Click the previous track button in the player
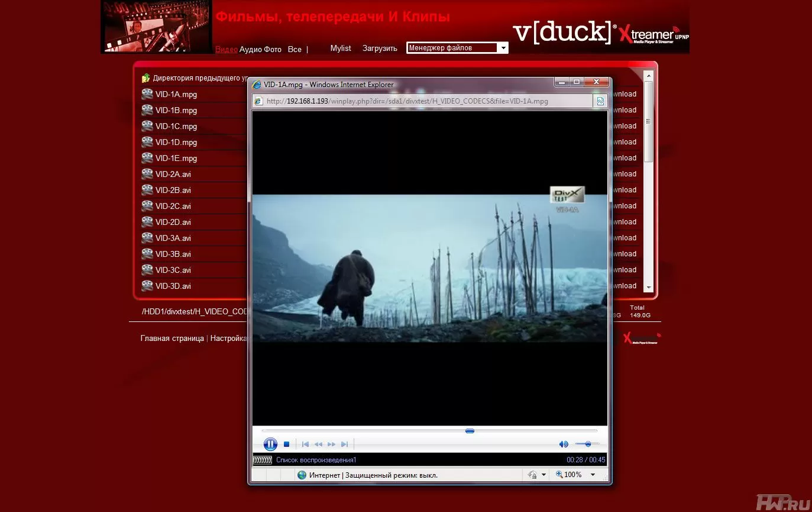 (x=305, y=444)
